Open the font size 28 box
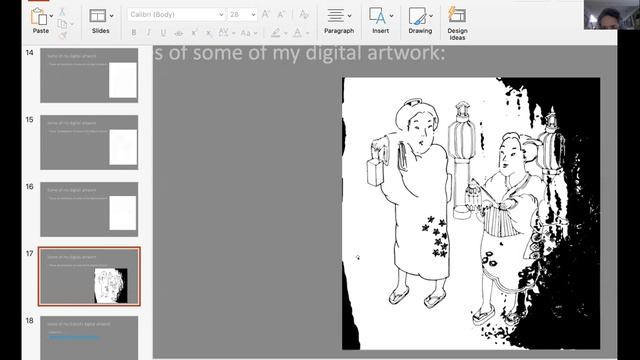The width and height of the screenshot is (640, 360). pos(242,15)
